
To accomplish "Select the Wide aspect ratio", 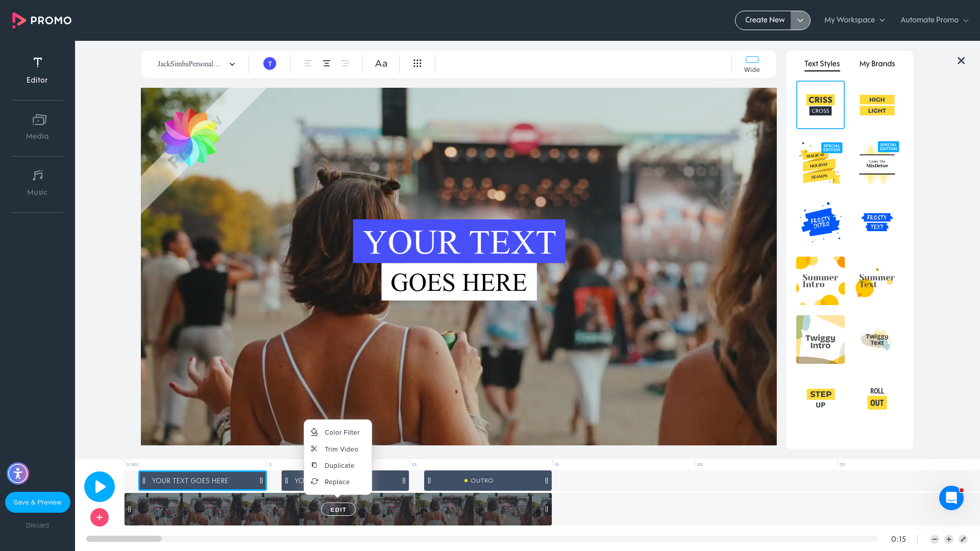I will click(x=752, y=64).
